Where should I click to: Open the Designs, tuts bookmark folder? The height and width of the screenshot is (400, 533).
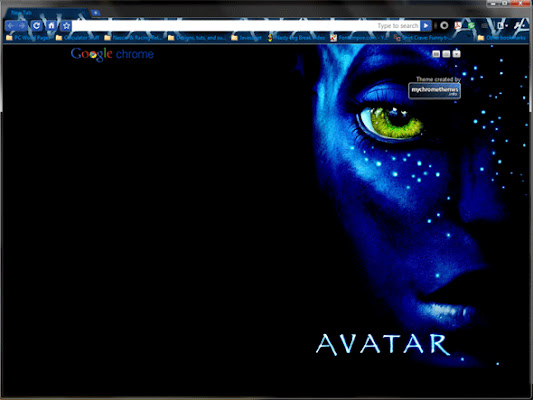(197, 38)
